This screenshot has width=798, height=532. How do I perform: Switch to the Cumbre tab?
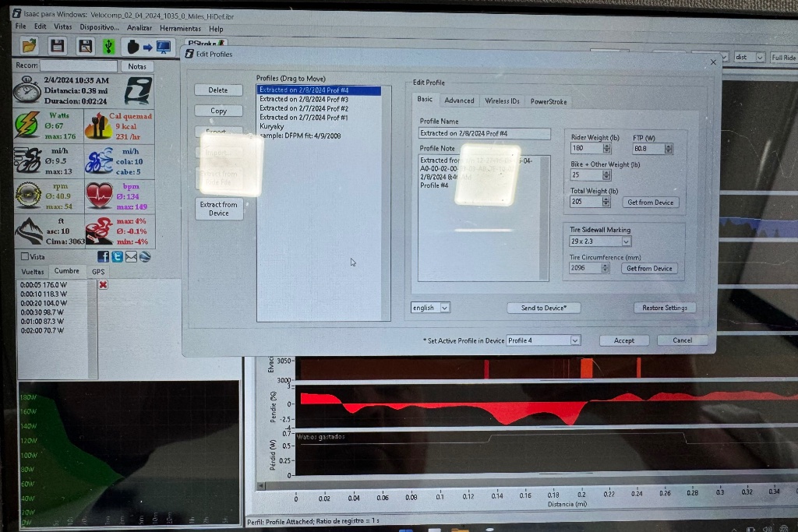coord(67,271)
